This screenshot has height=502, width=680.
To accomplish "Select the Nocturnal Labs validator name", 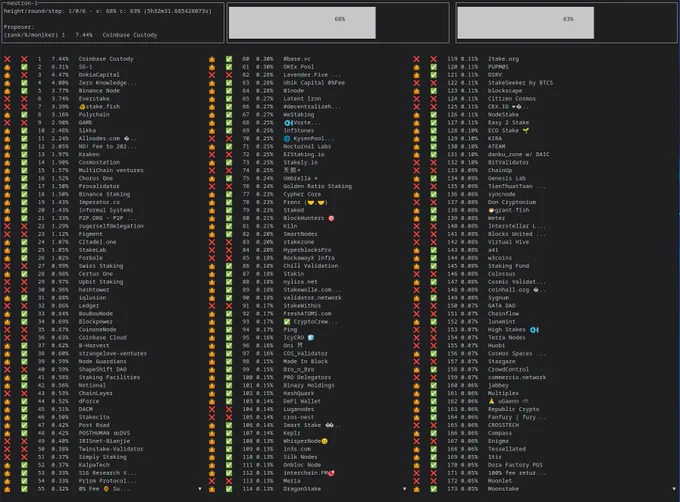I will tap(307, 147).
